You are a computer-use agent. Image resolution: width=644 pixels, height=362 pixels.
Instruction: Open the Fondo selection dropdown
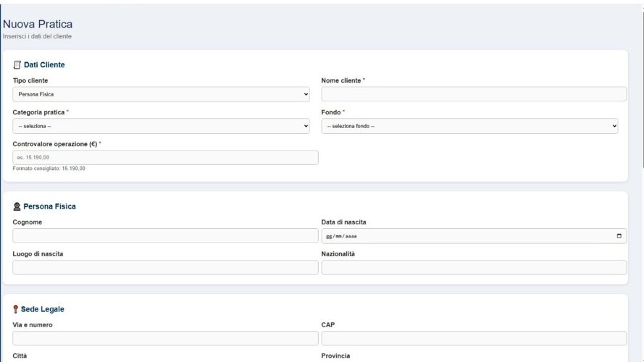click(469, 126)
